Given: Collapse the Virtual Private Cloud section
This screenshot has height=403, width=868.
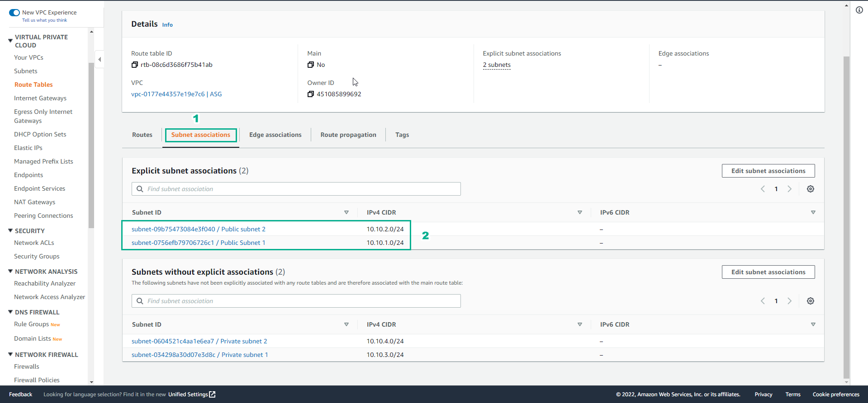Looking at the screenshot, I should [10, 41].
